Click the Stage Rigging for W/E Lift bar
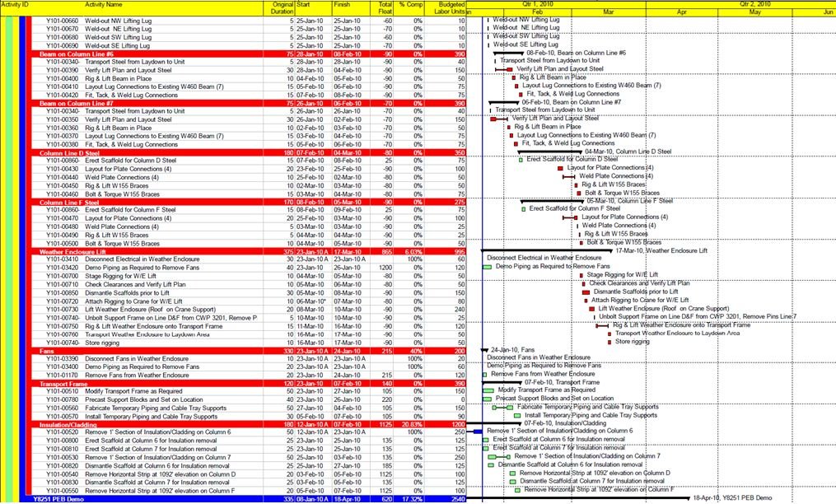The image size is (836, 504). coord(581,275)
